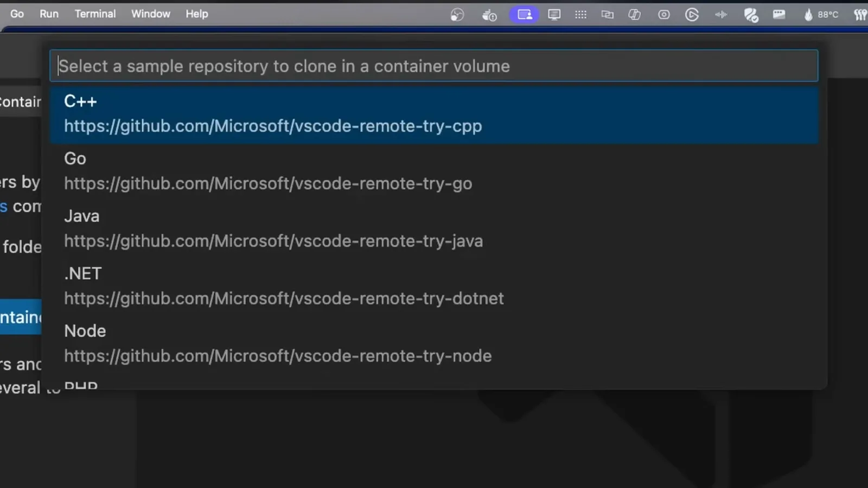Open the display monitor menu bar icon
This screenshot has width=868, height=488.
pyautogui.click(x=554, y=15)
